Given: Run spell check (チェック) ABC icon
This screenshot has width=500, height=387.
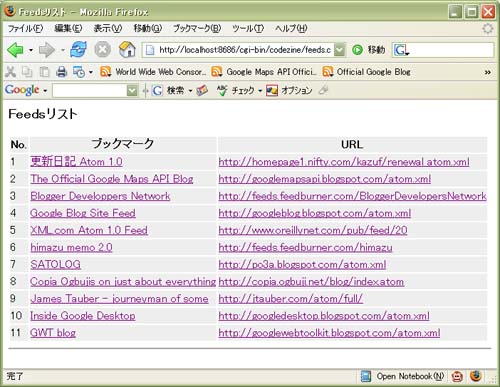Looking at the screenshot, I should pos(222,90).
